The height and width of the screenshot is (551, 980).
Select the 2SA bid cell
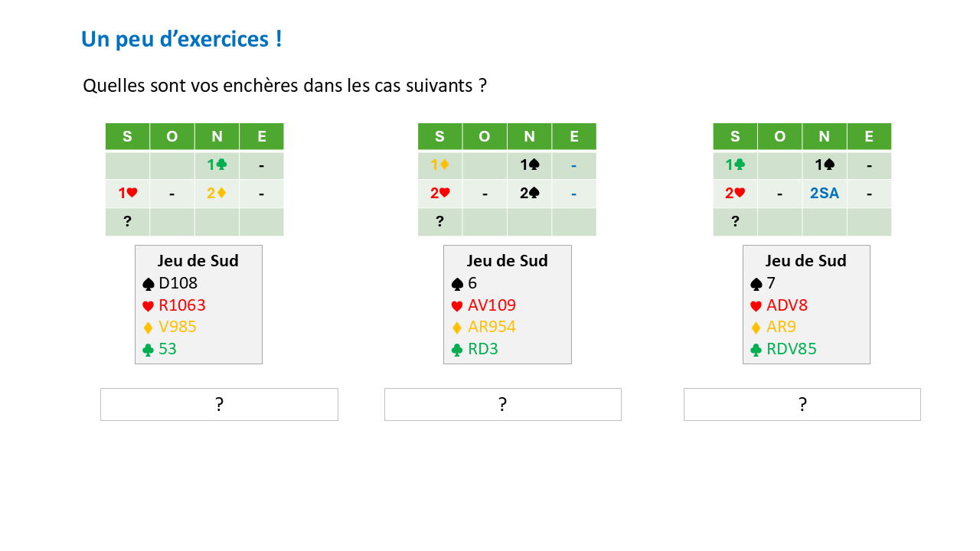click(x=824, y=194)
